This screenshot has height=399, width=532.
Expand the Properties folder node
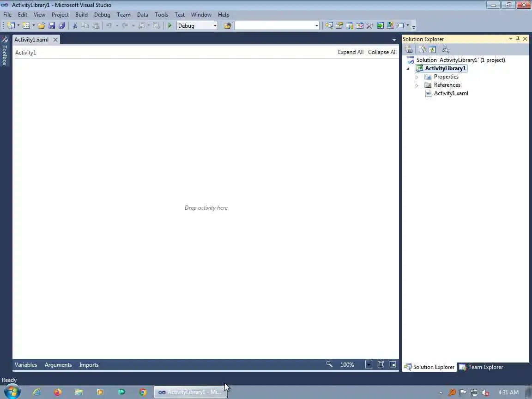(417, 77)
